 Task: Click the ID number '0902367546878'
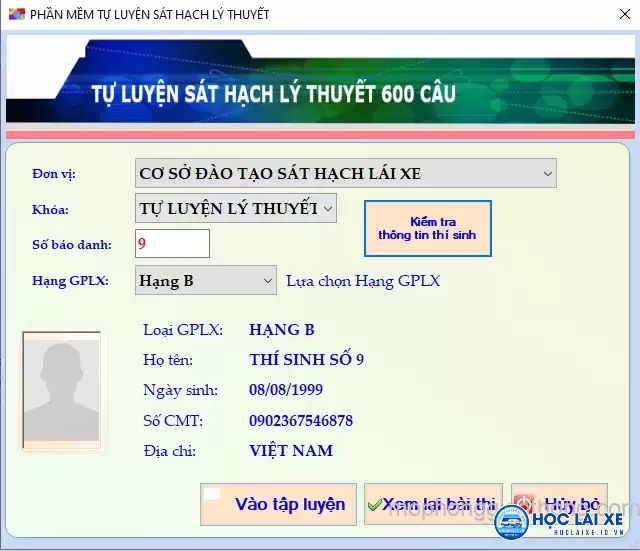pyautogui.click(x=301, y=420)
